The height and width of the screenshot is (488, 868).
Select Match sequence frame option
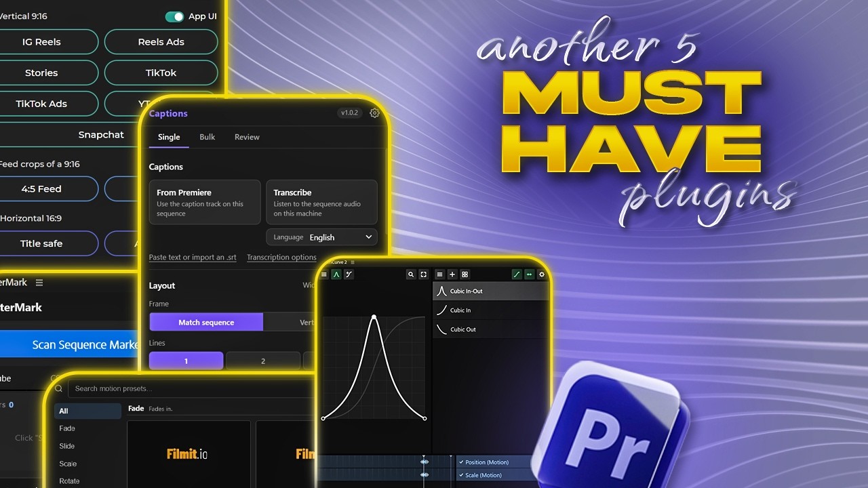click(206, 322)
